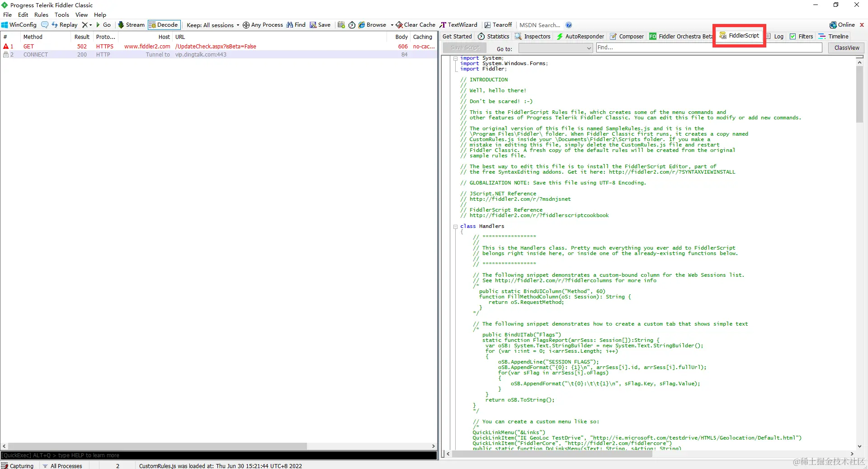Click the All Processes status filter
Image resolution: width=868 pixels, height=469 pixels.
click(x=62, y=466)
